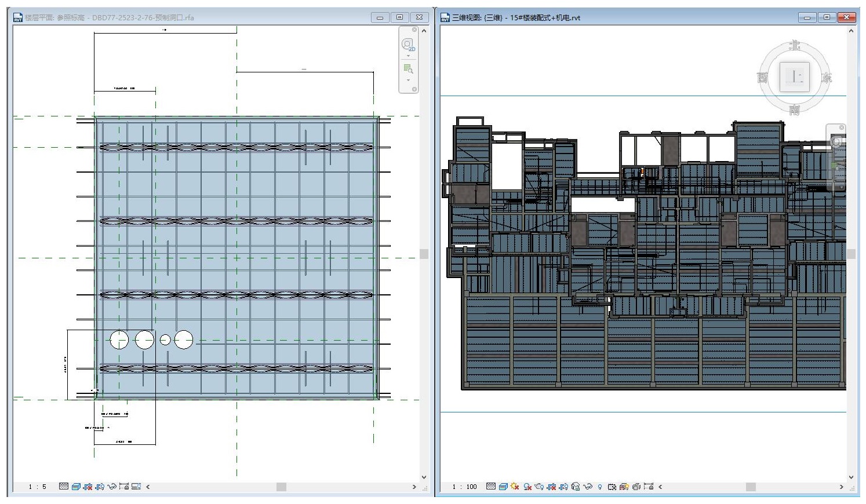Click floor plan scroll right arrow

click(414, 487)
